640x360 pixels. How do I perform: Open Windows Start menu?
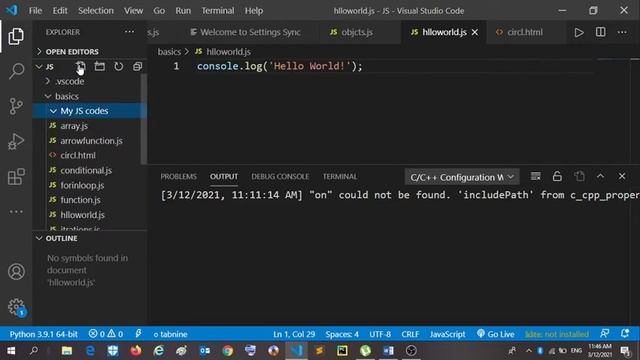click(x=11, y=351)
